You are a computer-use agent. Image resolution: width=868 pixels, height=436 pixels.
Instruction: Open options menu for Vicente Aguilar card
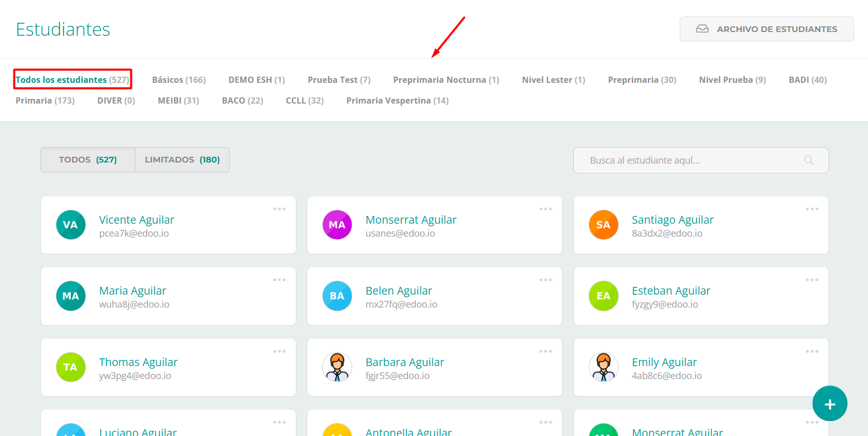point(279,209)
